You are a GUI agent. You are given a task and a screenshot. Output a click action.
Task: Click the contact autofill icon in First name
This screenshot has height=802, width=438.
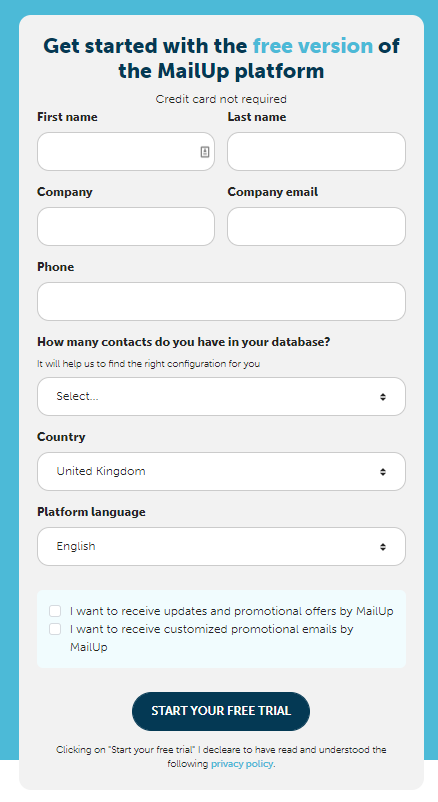tap(205, 151)
